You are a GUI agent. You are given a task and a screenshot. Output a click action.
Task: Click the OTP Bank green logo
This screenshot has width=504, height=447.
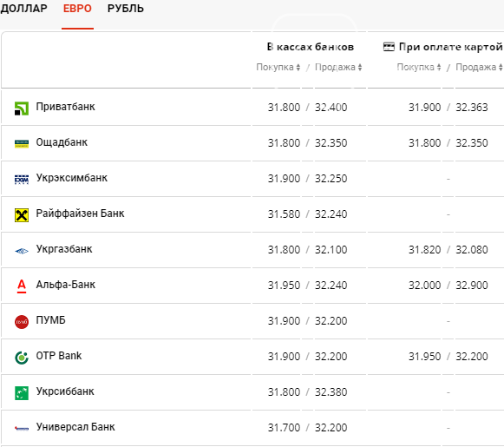point(22,358)
